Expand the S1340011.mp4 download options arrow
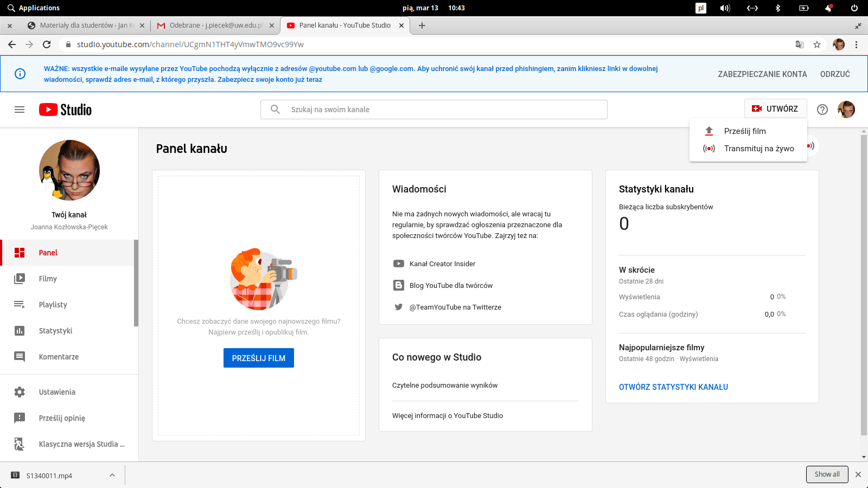 pyautogui.click(x=112, y=475)
